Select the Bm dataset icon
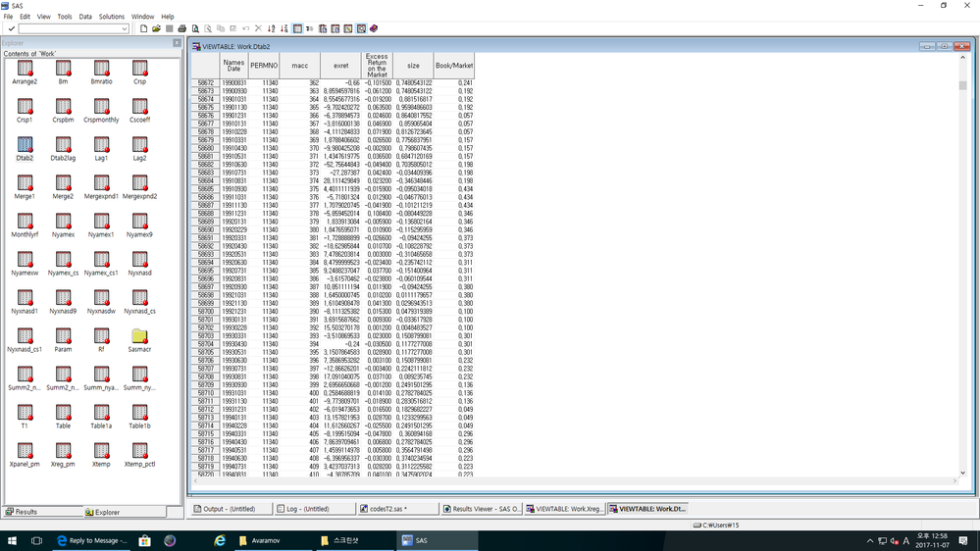The image size is (980, 551). 63,68
